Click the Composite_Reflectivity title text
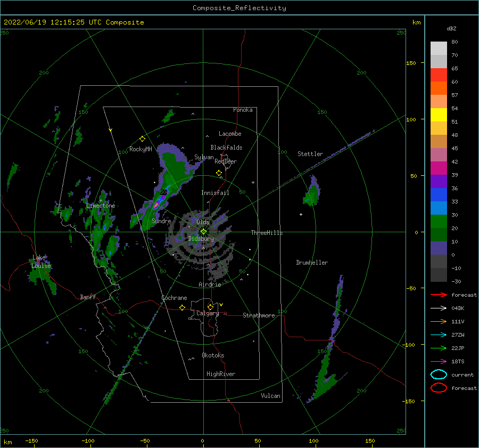Screen dimensions: 479x448 point(240,8)
